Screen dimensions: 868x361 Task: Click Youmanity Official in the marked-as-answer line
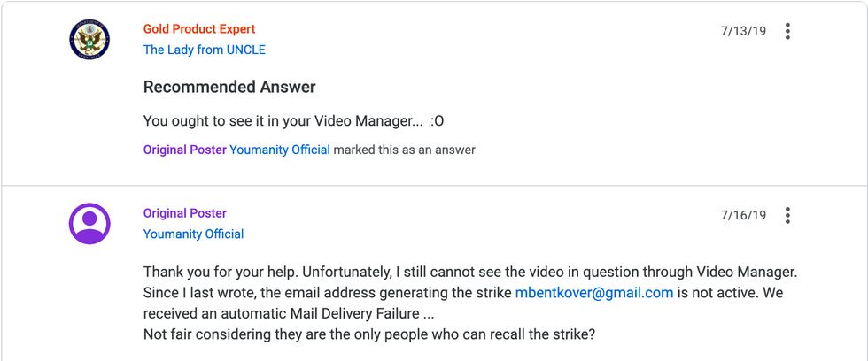tap(280, 150)
